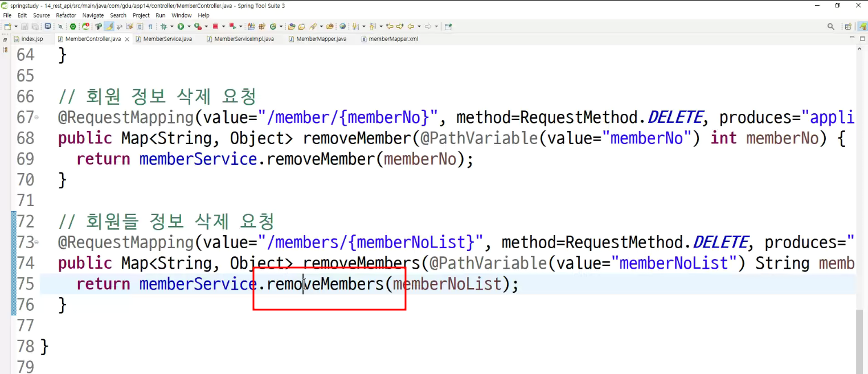
Task: Switch to the MemberService.java tab
Action: [x=167, y=39]
